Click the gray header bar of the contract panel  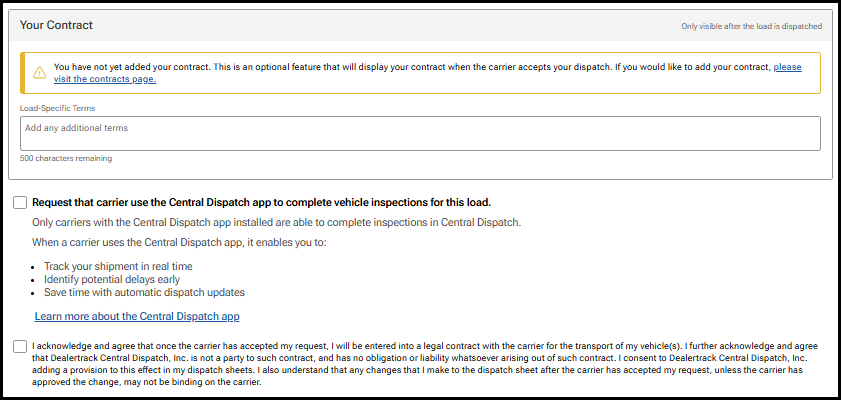tap(420, 24)
